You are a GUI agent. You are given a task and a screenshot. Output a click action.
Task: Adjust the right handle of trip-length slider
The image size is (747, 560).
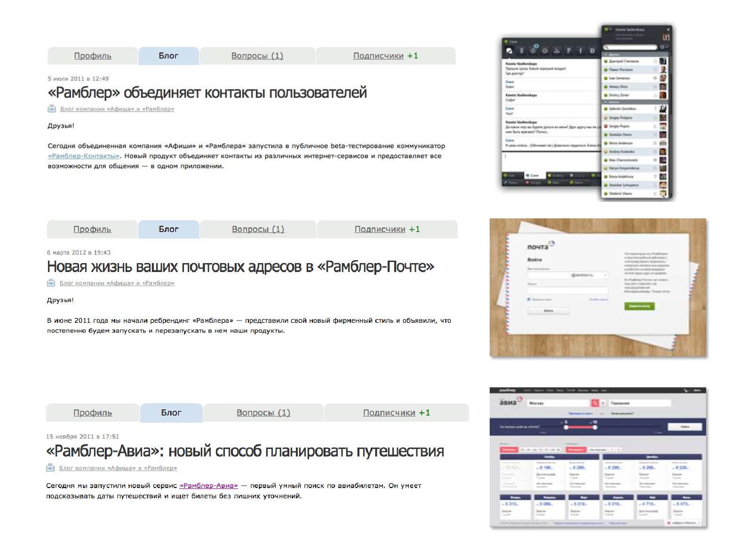tap(595, 427)
